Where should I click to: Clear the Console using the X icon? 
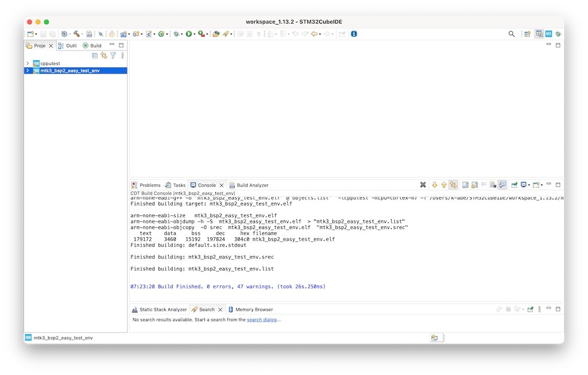pos(423,185)
